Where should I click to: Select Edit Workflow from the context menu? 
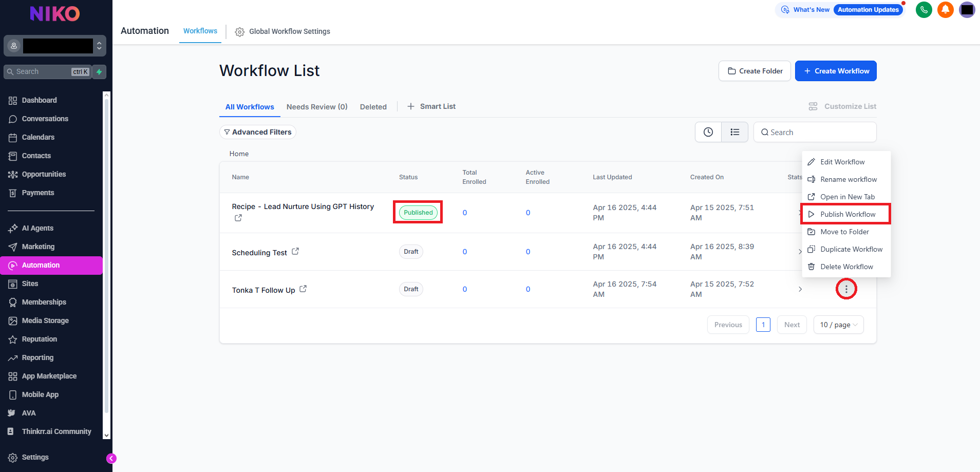pyautogui.click(x=846, y=162)
